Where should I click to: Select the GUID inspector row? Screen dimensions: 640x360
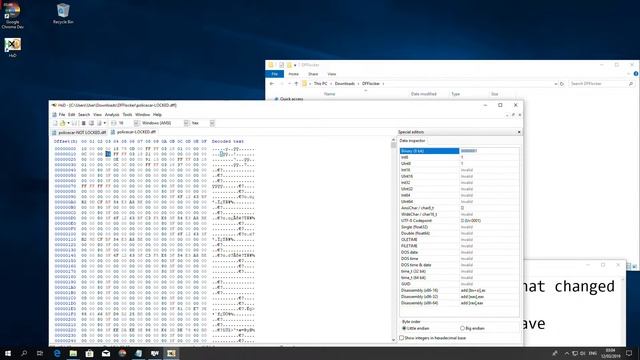click(x=459, y=284)
